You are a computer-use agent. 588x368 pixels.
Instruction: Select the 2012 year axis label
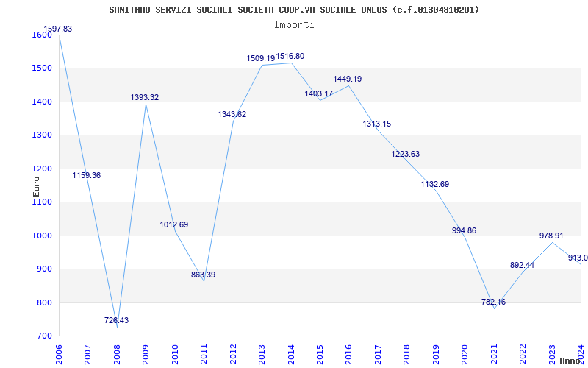point(233,354)
